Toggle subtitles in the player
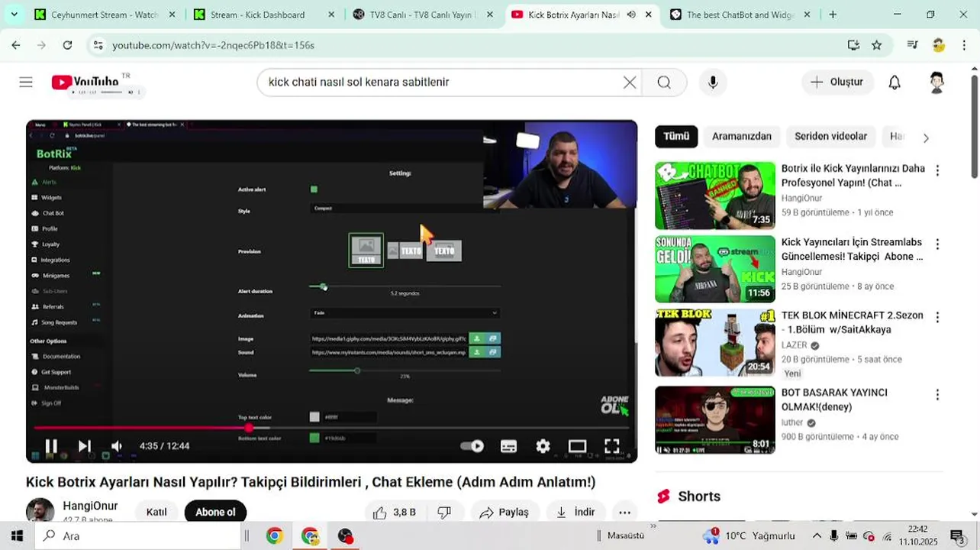This screenshot has width=980, height=550. 508,446
